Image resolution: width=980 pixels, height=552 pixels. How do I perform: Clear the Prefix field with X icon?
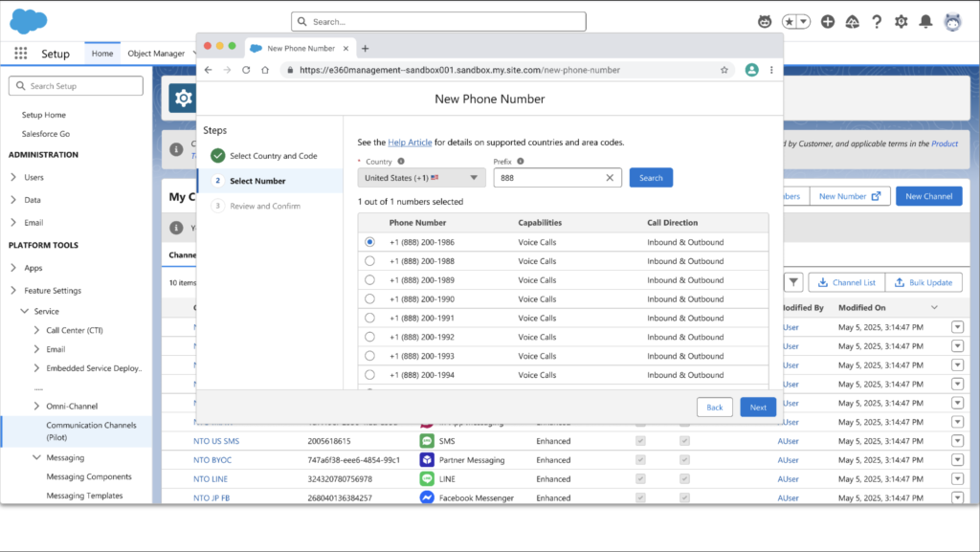tap(610, 178)
